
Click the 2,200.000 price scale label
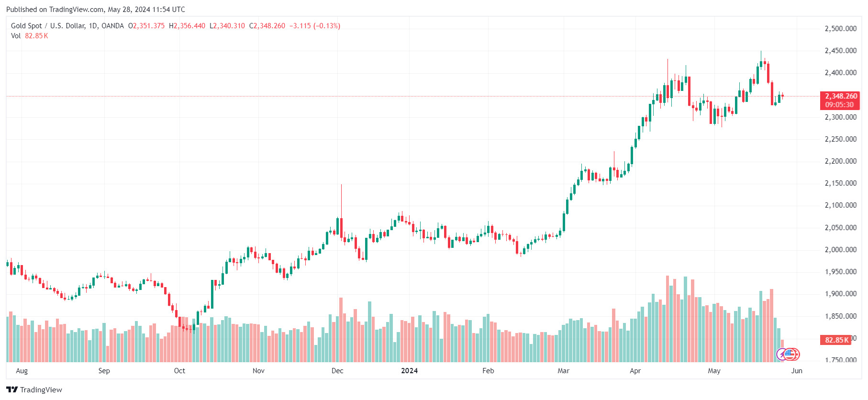[x=840, y=161]
